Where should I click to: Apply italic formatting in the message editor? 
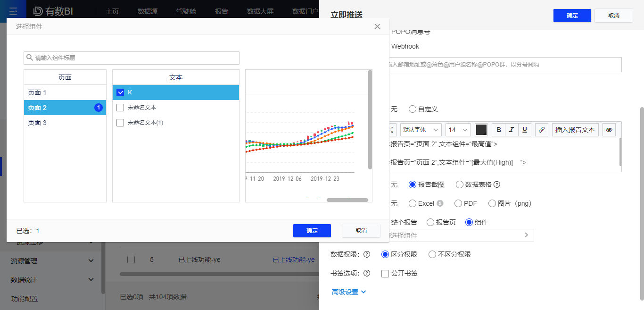(x=512, y=129)
